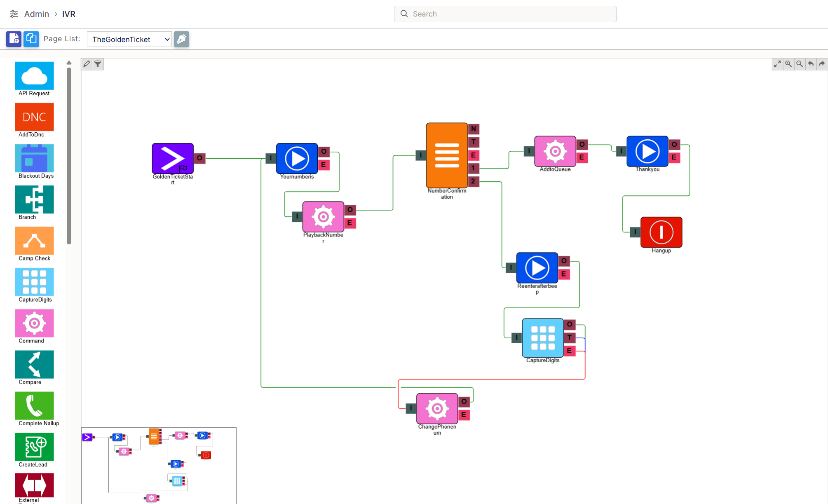Select the Hangup node
Viewport: 828px width, 504px height.
[661, 232]
